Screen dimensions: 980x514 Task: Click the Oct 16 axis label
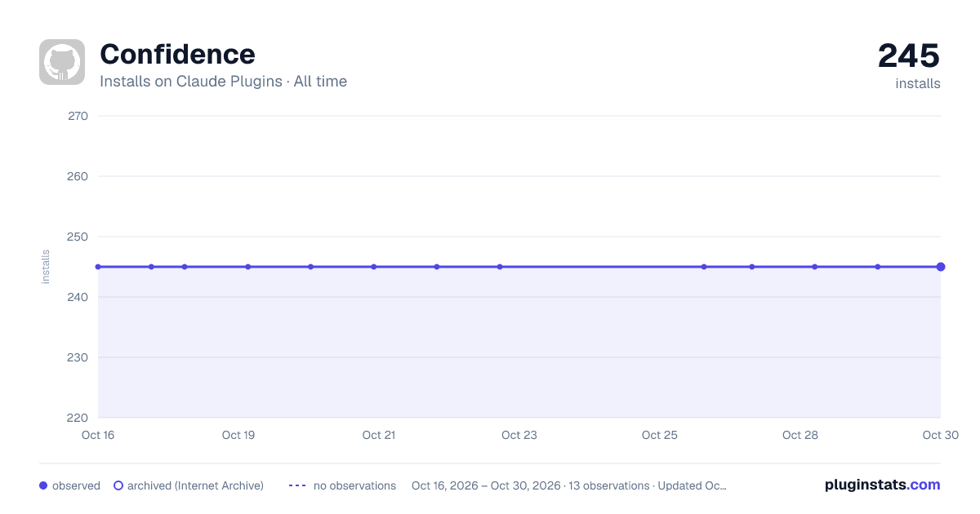coord(98,435)
